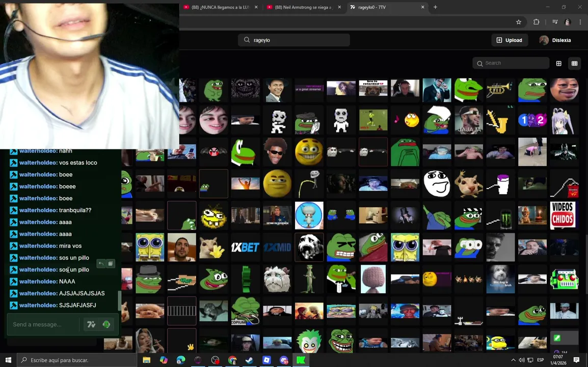Screen dimensions: 588x367
Task: Open the 1XBET emote
Action: 245,247
